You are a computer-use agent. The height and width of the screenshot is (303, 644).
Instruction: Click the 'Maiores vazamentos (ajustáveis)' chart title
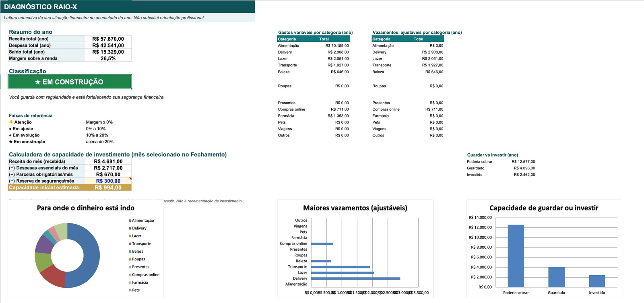tap(355, 208)
